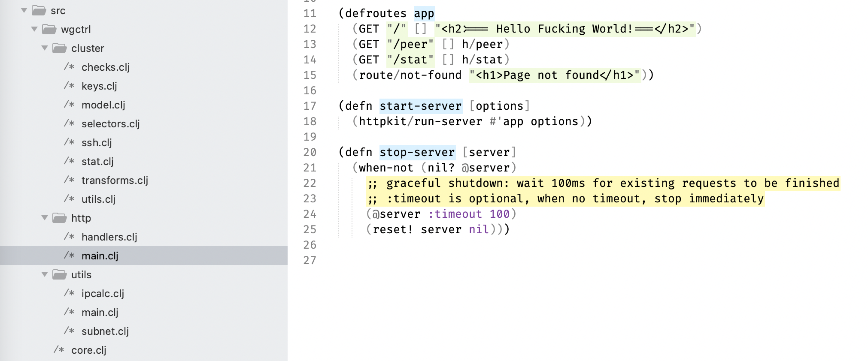Screen dimensions: 868x361
Task: Click the 'start-server' function name
Action: pos(421,106)
